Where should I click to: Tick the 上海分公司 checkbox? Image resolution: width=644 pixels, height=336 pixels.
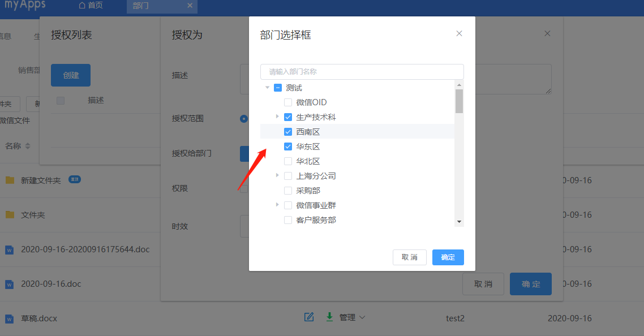point(288,176)
